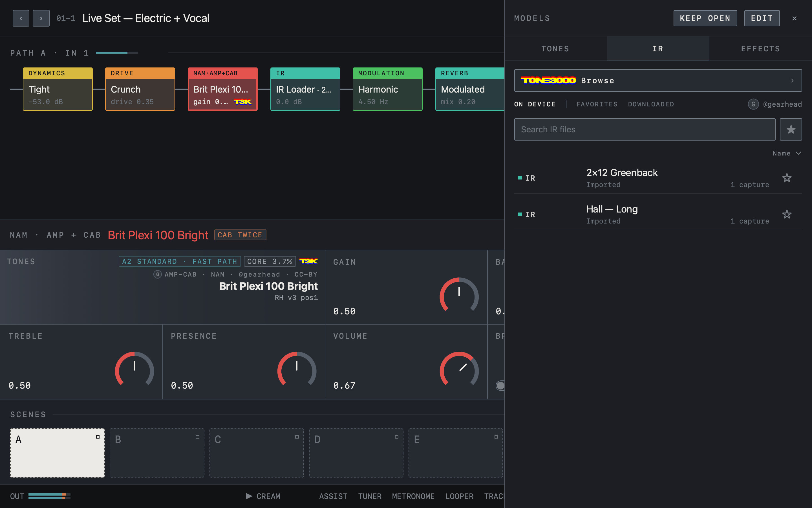The image size is (812, 508).
Task: Select scene E
Action: point(455,453)
